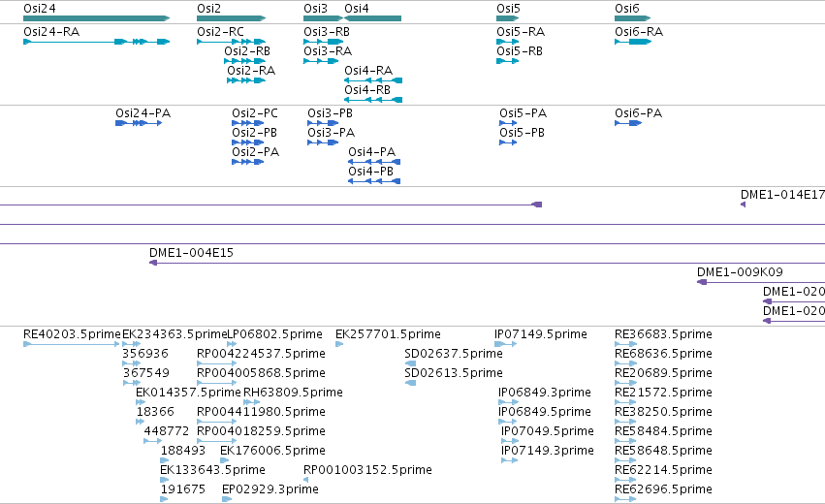
Task: Open EST IP07149.3prime
Action: (509, 461)
